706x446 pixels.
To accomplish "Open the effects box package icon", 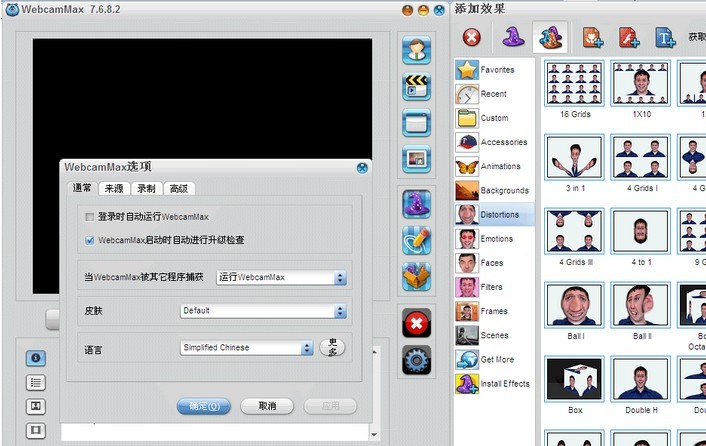I will [416, 276].
